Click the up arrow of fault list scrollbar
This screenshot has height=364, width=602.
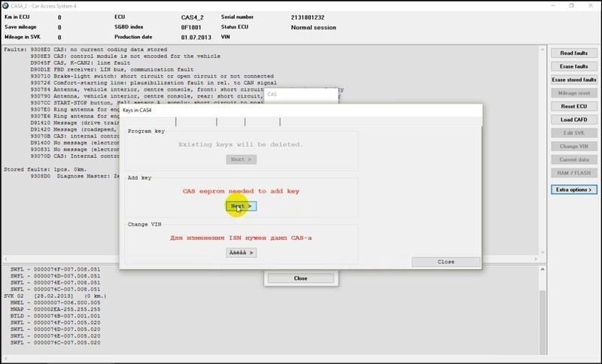[x=543, y=50]
